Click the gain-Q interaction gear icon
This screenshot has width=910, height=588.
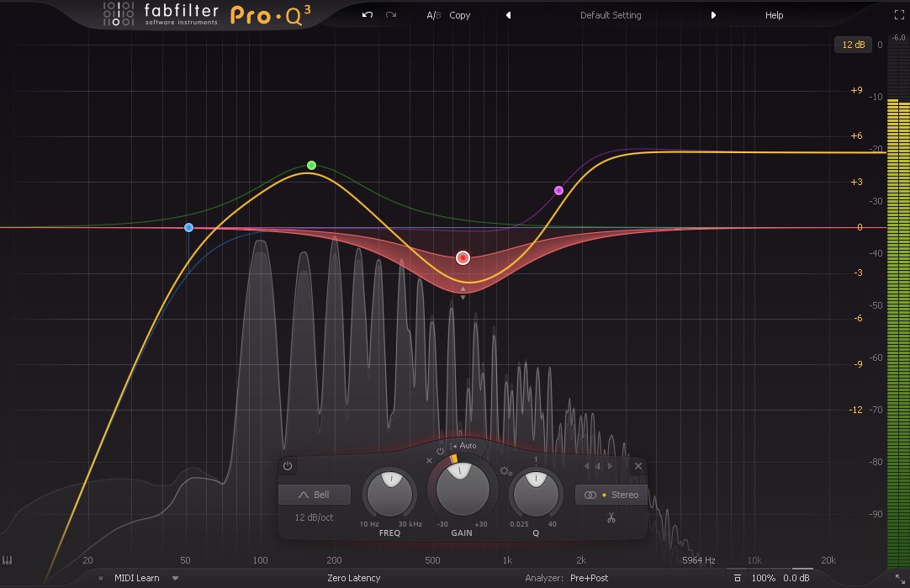tap(505, 471)
